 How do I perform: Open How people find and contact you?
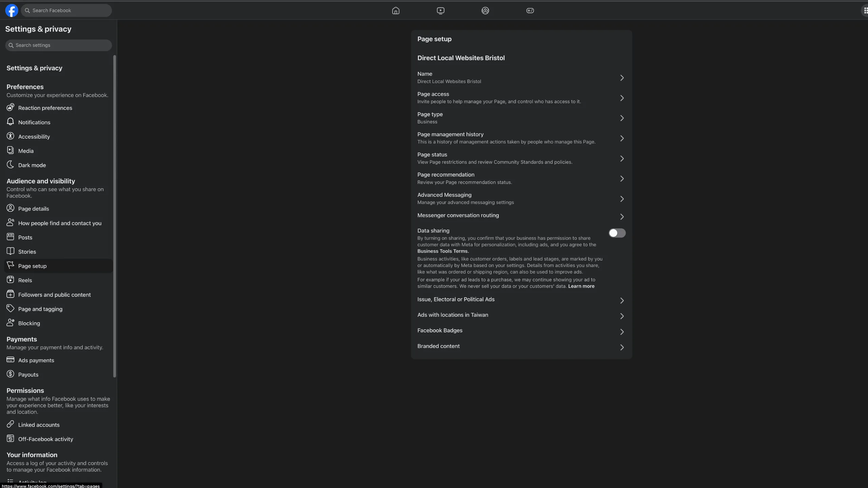point(58,223)
